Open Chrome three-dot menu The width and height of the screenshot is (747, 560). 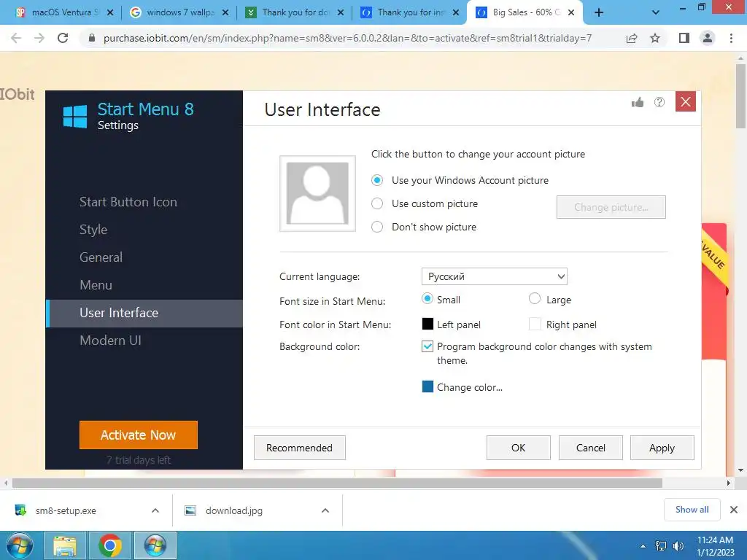(731, 38)
